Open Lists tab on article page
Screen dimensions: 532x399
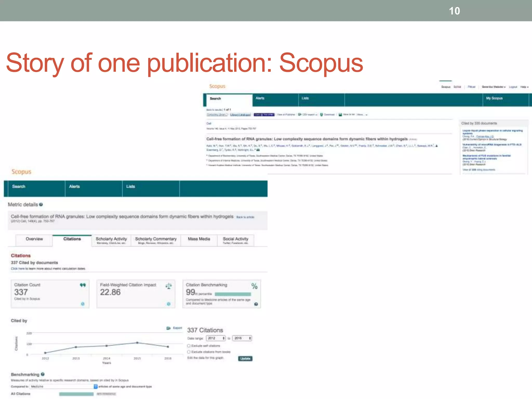tap(321, 100)
